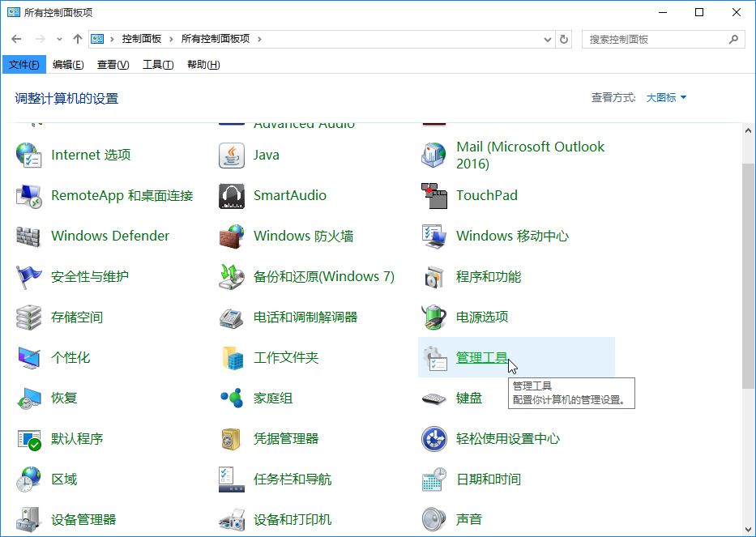Click the search magnifier icon

(x=733, y=40)
